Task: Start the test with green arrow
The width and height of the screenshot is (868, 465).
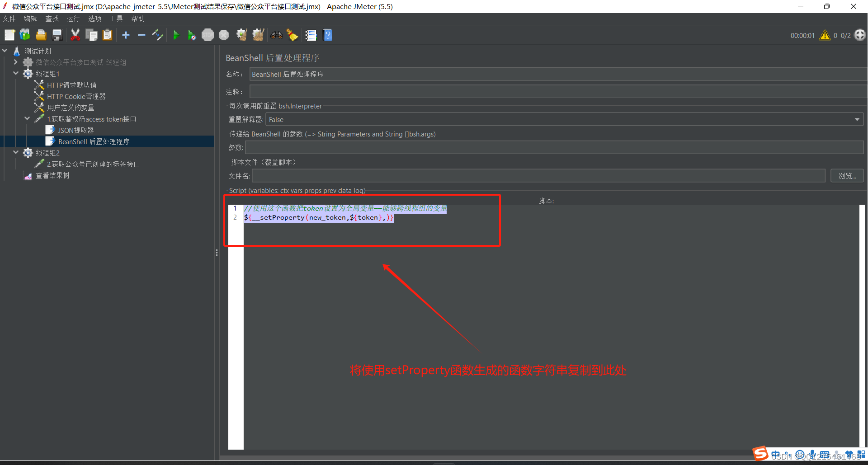Action: (176, 35)
